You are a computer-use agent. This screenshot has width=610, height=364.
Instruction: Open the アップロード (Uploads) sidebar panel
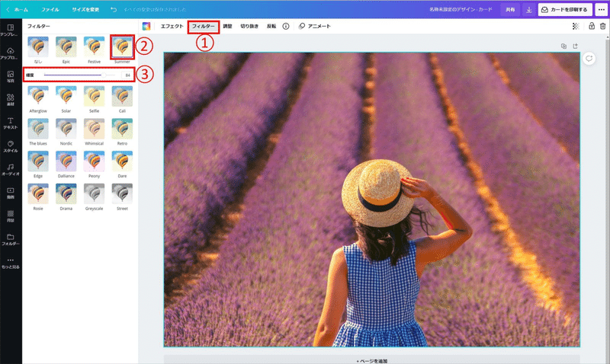11,53
